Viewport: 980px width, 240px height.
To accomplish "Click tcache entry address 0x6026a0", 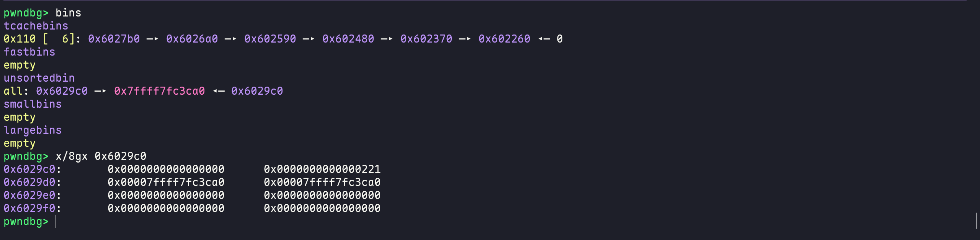I will pyautogui.click(x=192, y=39).
